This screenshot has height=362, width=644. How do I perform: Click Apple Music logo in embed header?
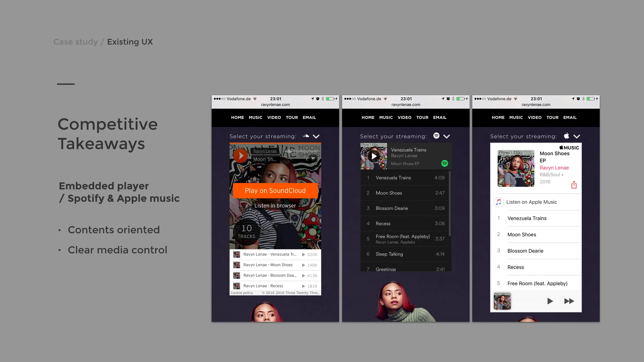[569, 147]
